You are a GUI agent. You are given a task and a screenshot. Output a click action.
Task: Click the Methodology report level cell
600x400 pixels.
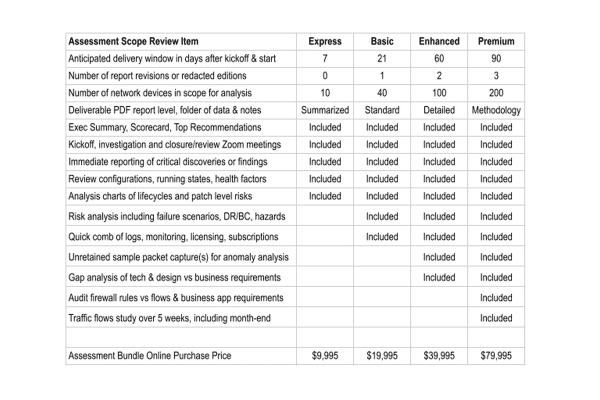point(496,110)
